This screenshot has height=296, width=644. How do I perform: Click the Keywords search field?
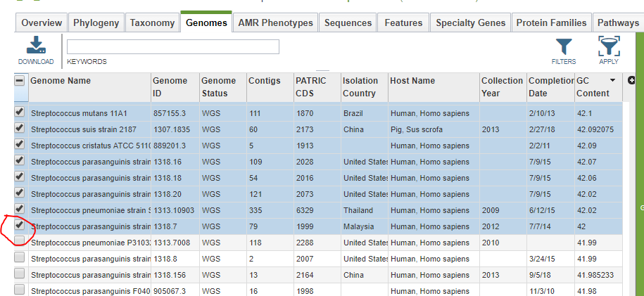tap(173, 47)
